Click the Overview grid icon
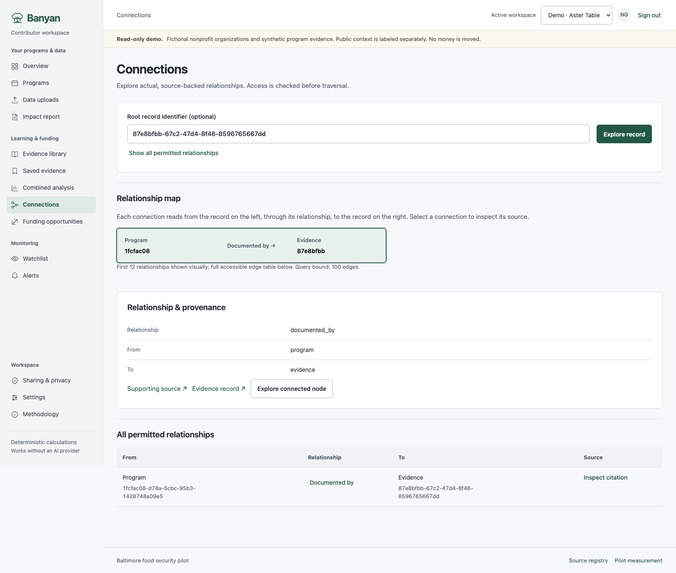Screen dimensions: 676x573 (x=15, y=66)
